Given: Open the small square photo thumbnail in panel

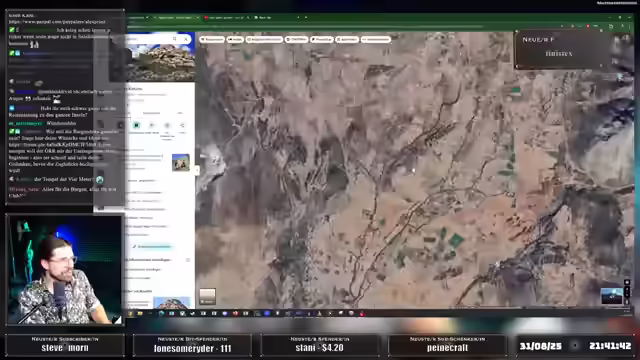Looking at the screenshot, I should tap(180, 162).
